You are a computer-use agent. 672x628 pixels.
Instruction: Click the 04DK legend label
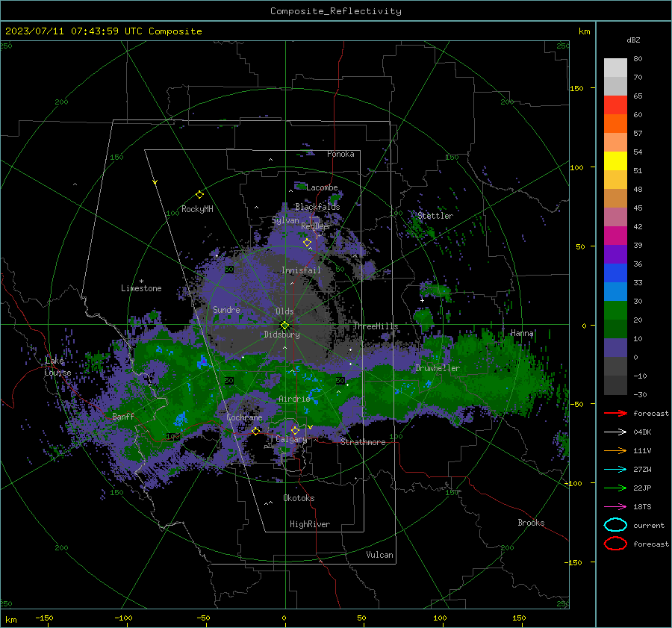(x=642, y=432)
